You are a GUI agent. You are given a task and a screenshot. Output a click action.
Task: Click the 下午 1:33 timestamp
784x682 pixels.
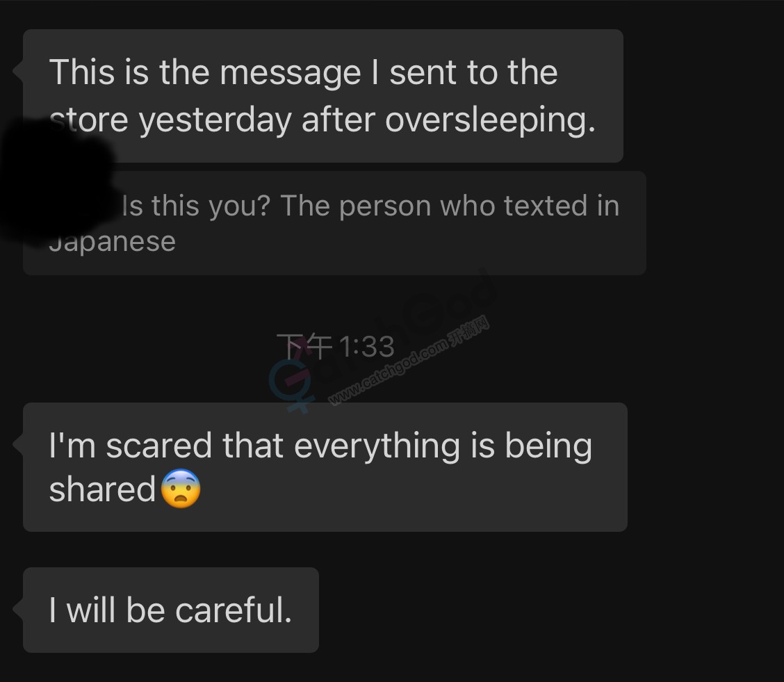click(x=336, y=346)
